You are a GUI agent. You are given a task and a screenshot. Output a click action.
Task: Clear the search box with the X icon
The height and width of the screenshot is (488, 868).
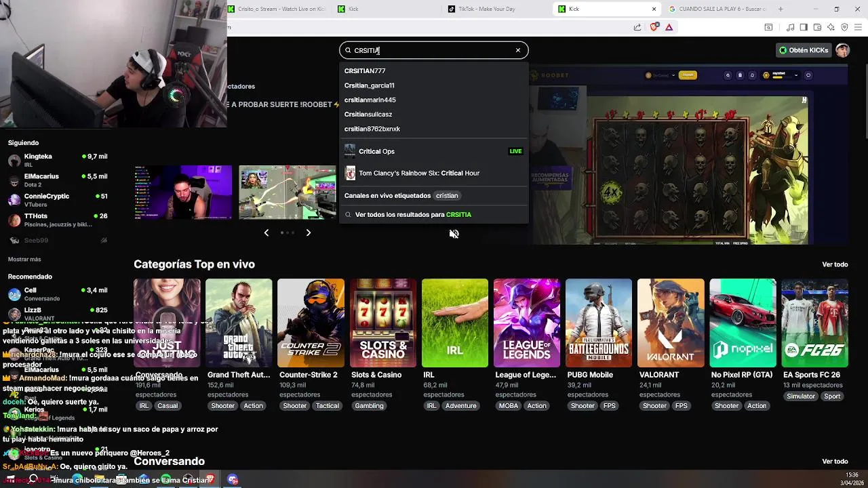[x=518, y=50]
